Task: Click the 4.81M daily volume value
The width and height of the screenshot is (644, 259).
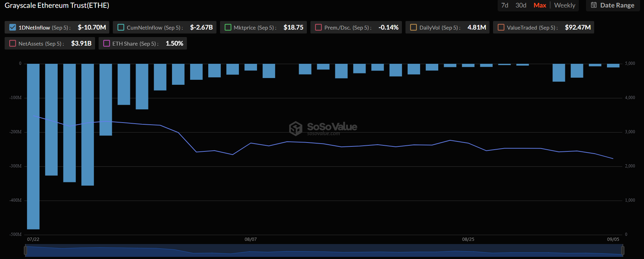Action: pos(477,27)
